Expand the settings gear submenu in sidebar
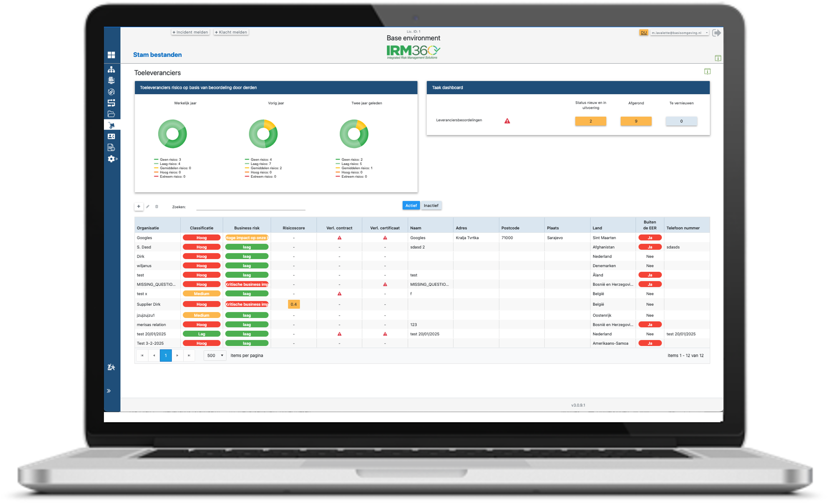This screenshot has height=504, width=828. click(112, 159)
